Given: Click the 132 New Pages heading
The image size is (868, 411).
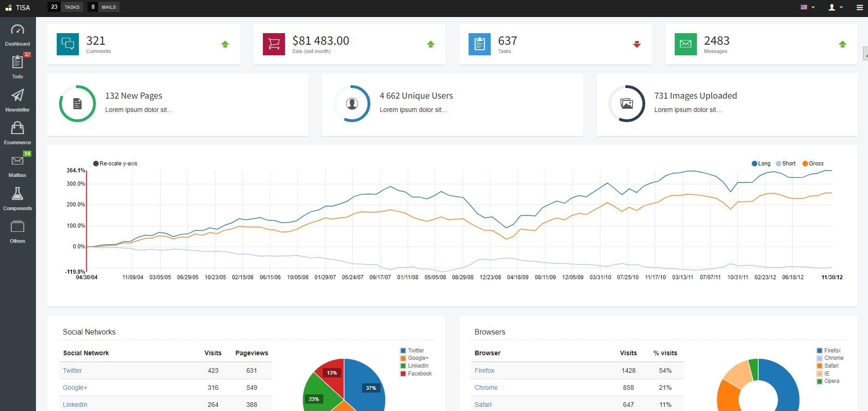Looking at the screenshot, I should [x=134, y=96].
